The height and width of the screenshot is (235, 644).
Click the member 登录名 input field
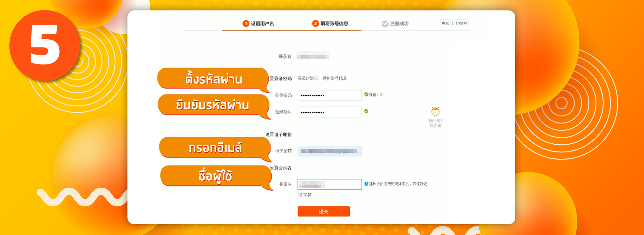330,184
